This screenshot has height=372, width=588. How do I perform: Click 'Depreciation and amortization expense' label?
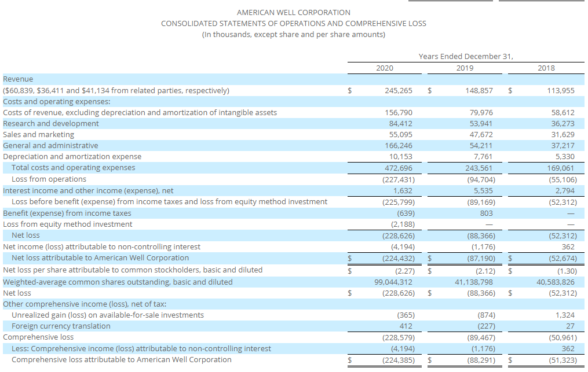coord(72,156)
